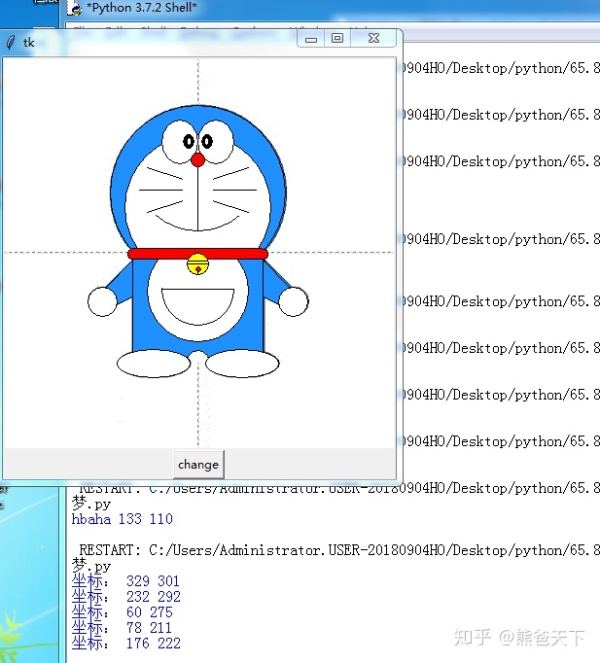Click Doraemon's left white hand

pos(102,301)
